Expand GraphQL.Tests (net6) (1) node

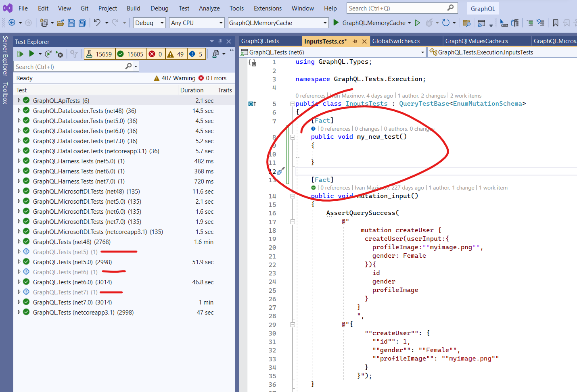coord(19,271)
